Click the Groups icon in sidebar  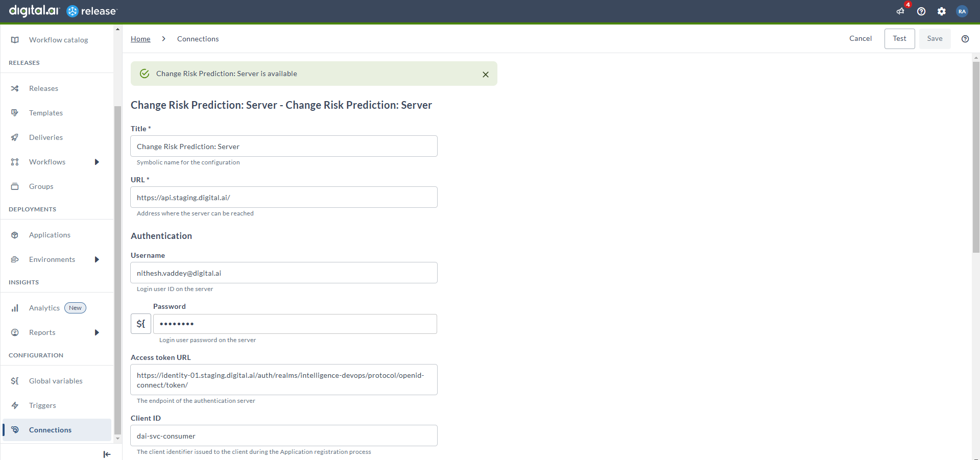(x=15, y=186)
